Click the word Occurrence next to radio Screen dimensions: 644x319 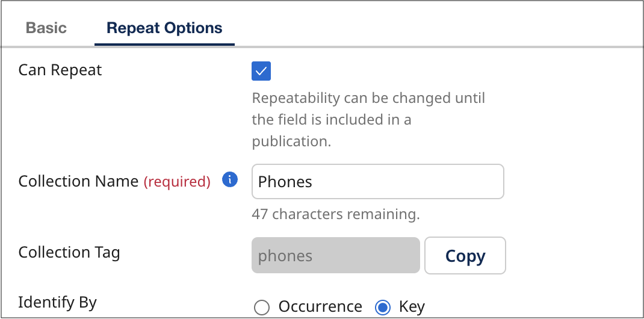click(x=320, y=307)
